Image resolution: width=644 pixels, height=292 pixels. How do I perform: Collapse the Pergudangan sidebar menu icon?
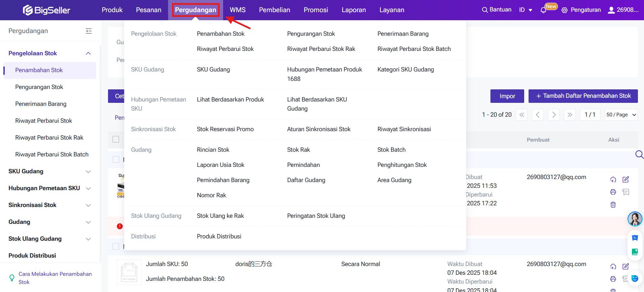coord(88,31)
